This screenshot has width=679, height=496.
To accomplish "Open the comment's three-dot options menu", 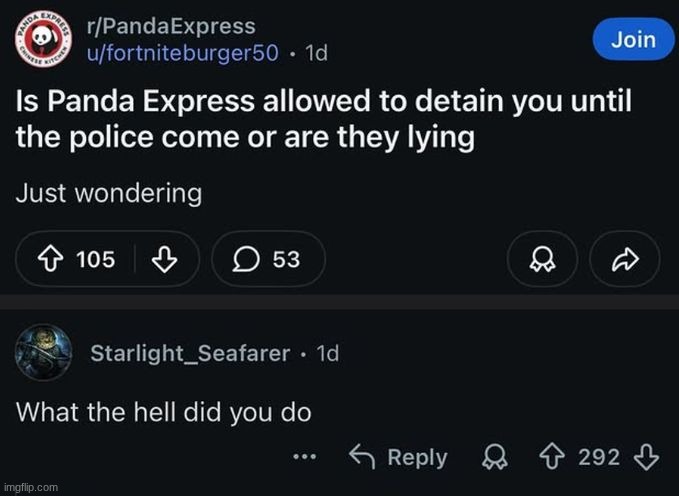I will (x=304, y=458).
